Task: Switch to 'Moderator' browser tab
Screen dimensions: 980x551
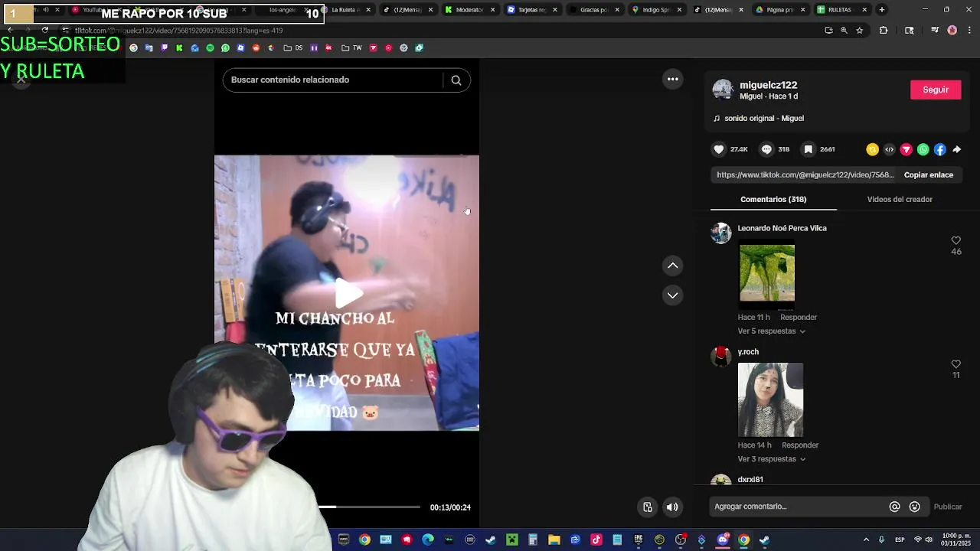Action: 469,10
